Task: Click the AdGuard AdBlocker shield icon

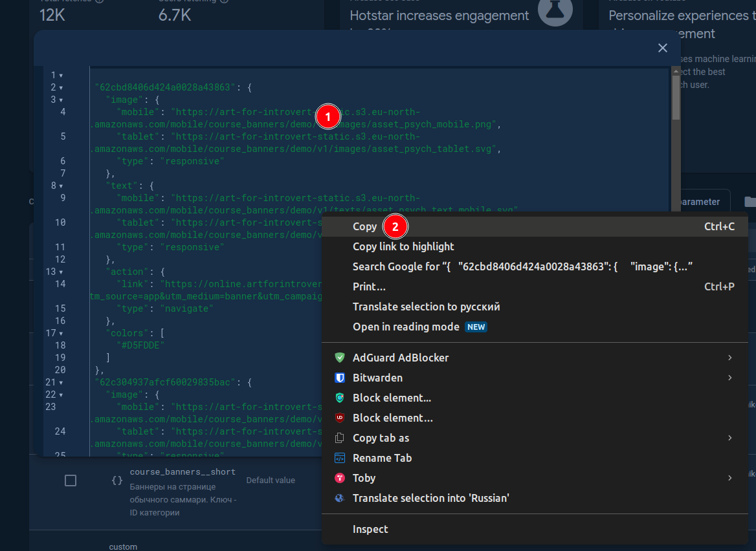Action: (339, 358)
